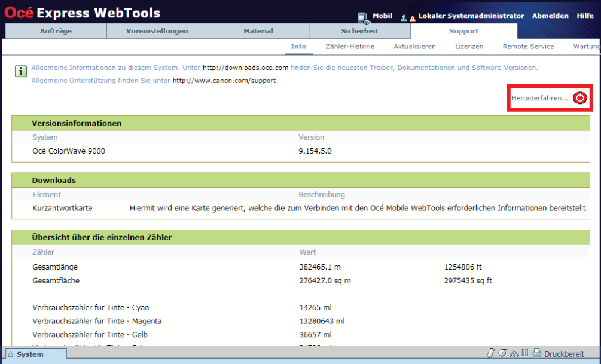Click the media sheet icon in status bar
Viewport: 601px width, 364px height.
tap(490, 353)
